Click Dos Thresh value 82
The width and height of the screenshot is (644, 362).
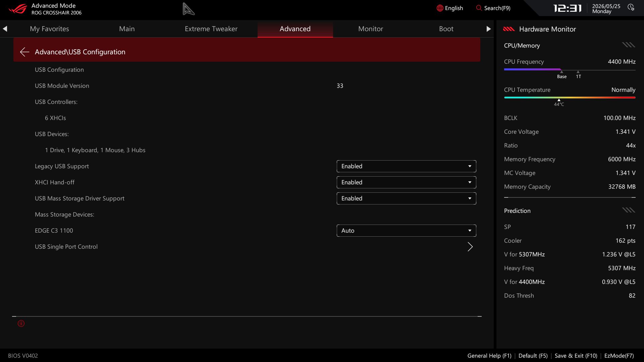click(632, 296)
